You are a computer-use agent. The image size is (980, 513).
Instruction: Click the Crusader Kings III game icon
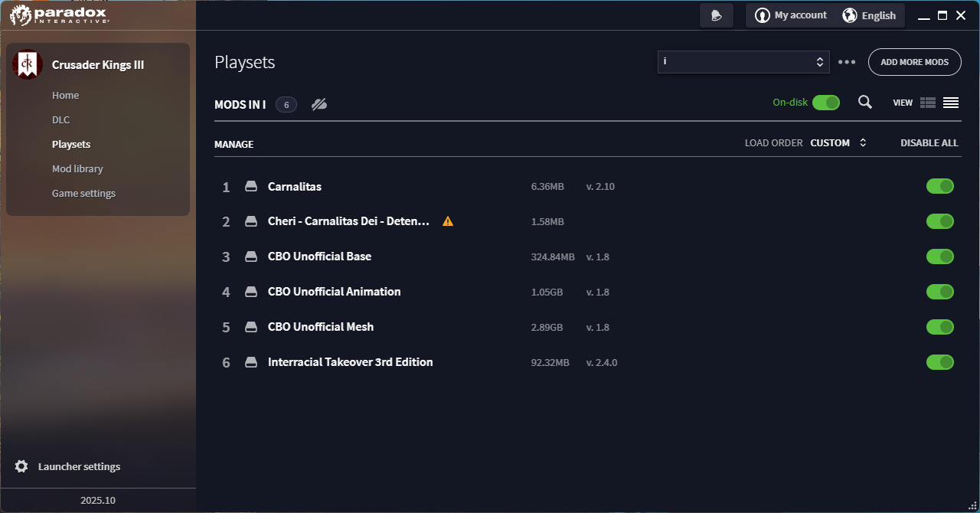click(x=28, y=65)
